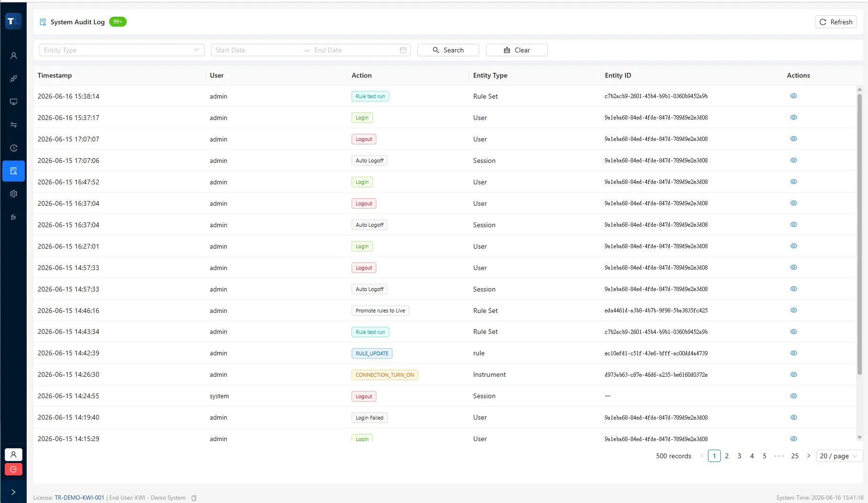The image size is (868, 503).
Task: Expand the sidebar with the arrow chevron
Action: point(13,492)
